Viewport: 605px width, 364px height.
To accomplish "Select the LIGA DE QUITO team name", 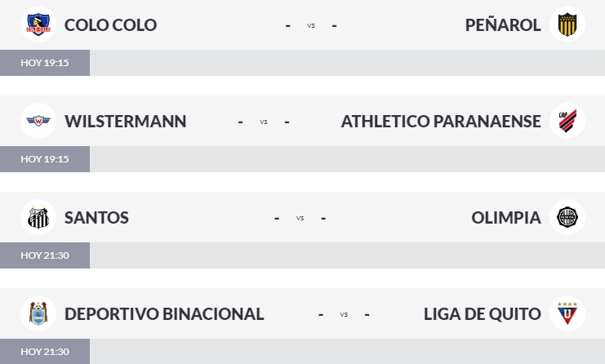I will pyautogui.click(x=483, y=314).
